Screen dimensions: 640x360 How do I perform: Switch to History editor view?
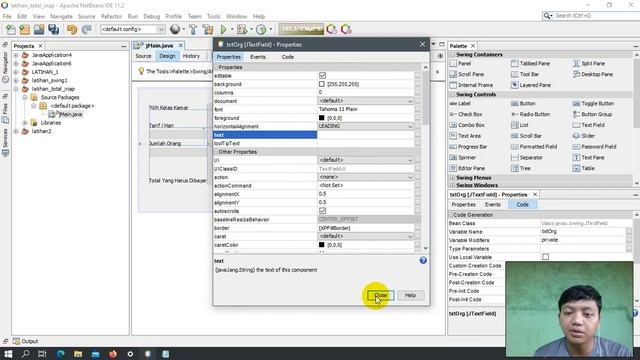click(191, 56)
